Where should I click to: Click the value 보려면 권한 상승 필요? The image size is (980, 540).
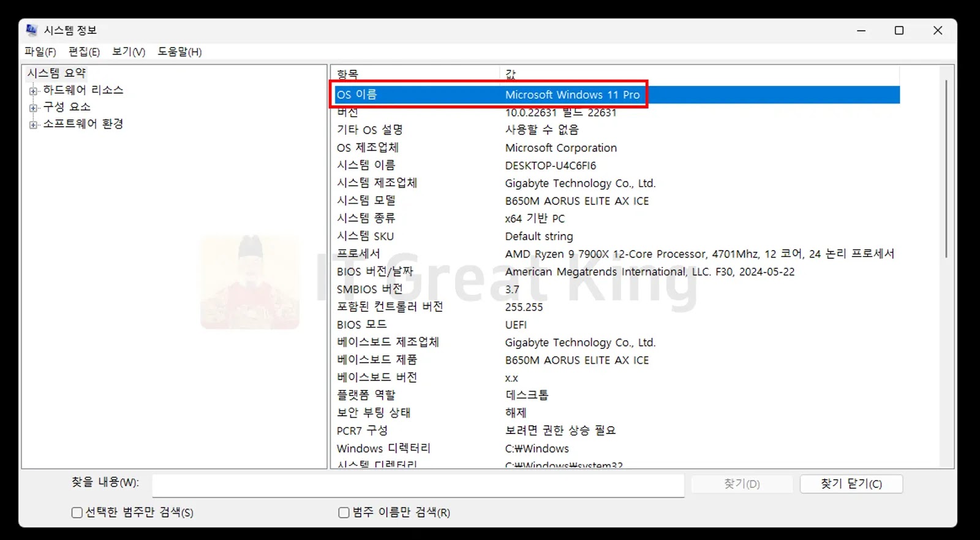pos(560,431)
